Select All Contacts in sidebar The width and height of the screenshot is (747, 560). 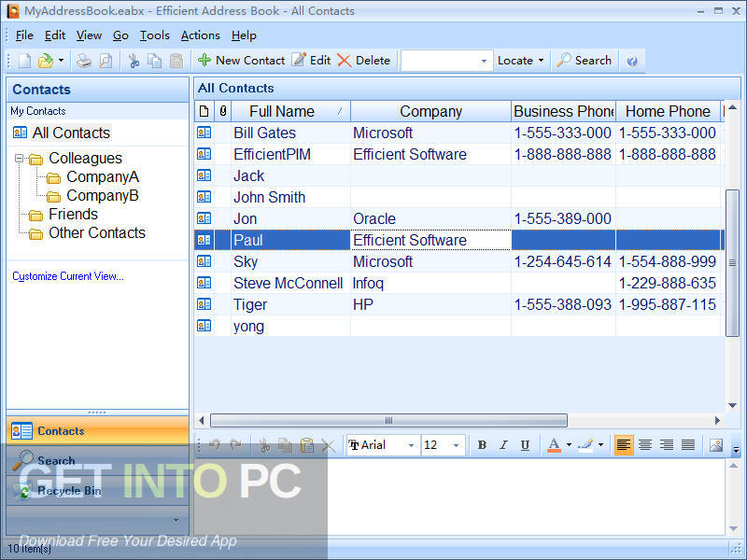pyautogui.click(x=71, y=133)
